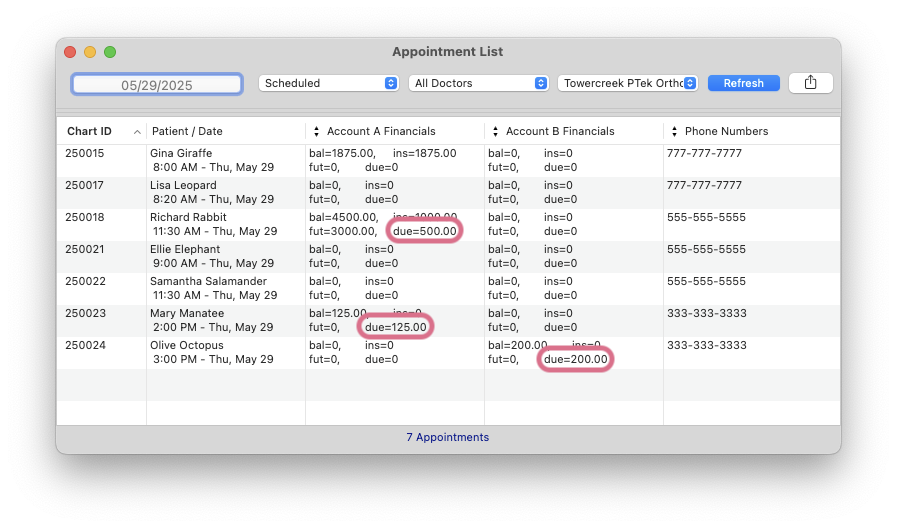Click the ins=1875.00 value
897x528 pixels.
click(x=424, y=153)
